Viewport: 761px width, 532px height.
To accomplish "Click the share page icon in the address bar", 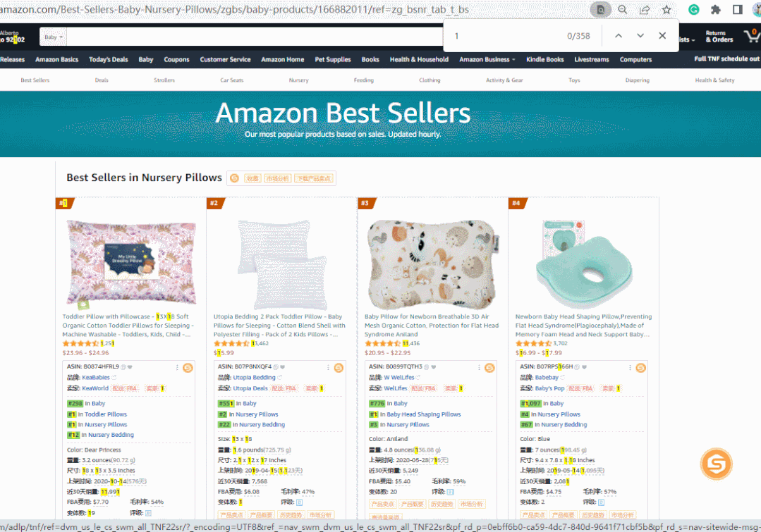I will [645, 10].
